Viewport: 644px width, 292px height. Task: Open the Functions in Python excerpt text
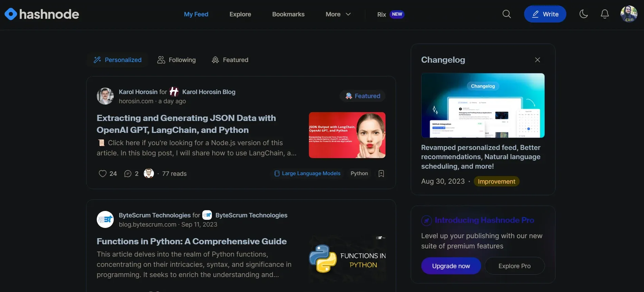194,264
